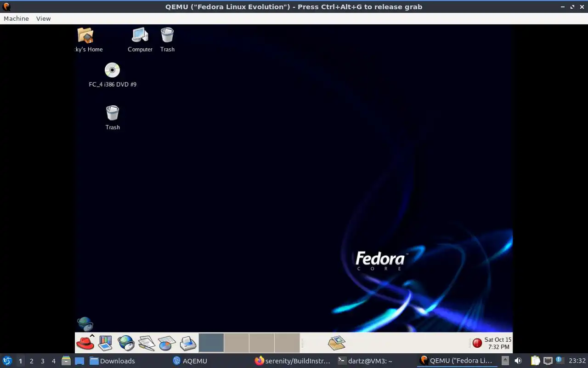Maximize the QEMU window
This screenshot has height=368, width=588.
tap(572, 7)
